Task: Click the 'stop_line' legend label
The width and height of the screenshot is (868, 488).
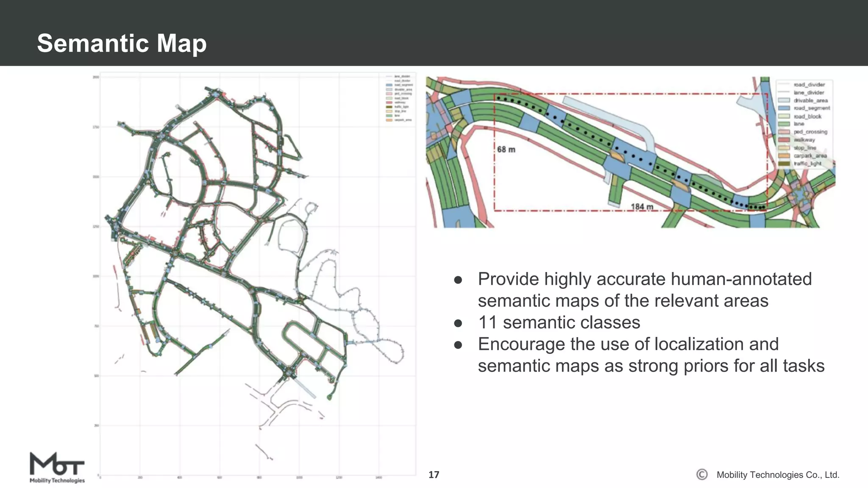Action: [x=805, y=148]
